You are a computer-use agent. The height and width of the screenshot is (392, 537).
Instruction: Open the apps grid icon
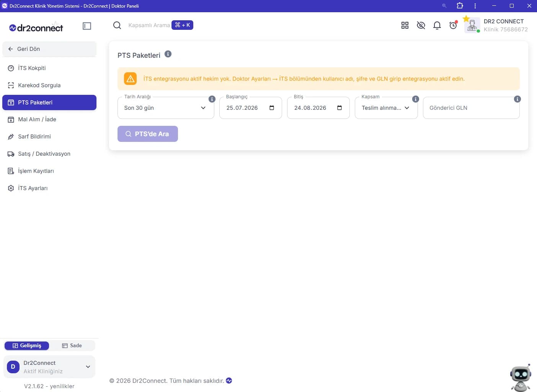tap(405, 25)
